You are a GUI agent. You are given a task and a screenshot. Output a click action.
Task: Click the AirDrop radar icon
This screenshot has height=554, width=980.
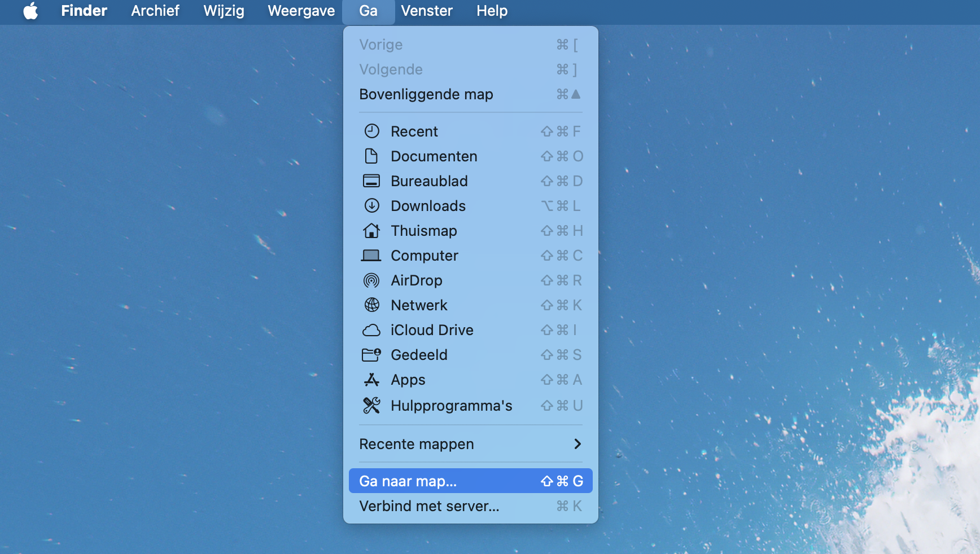point(371,280)
